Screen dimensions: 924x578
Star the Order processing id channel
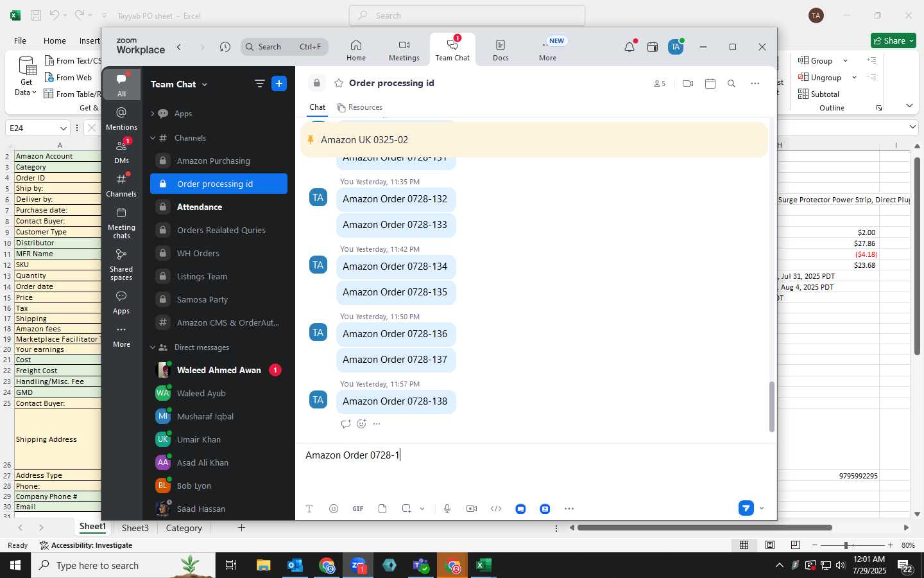point(339,83)
